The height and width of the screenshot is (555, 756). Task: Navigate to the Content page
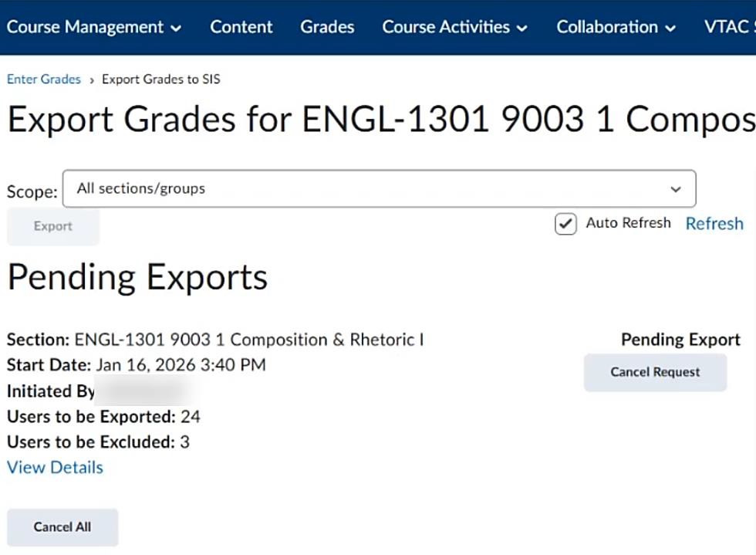click(241, 27)
